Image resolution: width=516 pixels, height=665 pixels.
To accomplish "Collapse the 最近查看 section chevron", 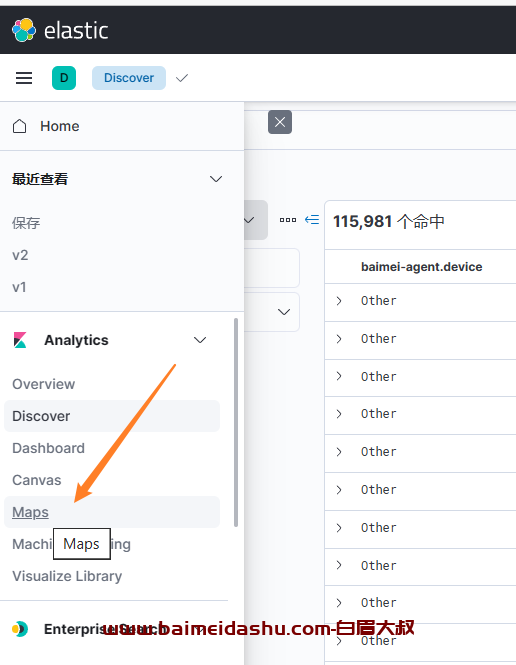I will (216, 179).
